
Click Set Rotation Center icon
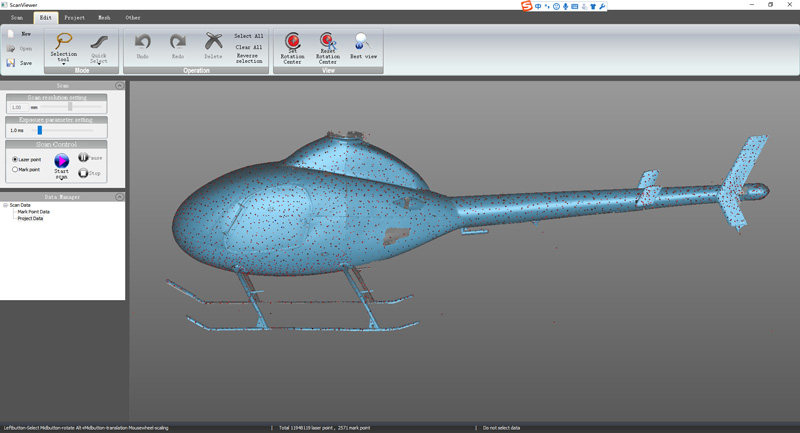coord(293,41)
